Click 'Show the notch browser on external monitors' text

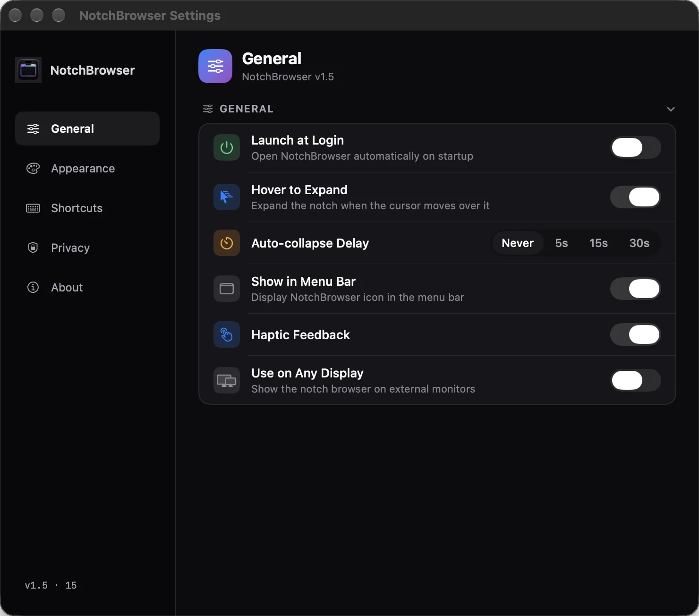click(x=363, y=389)
